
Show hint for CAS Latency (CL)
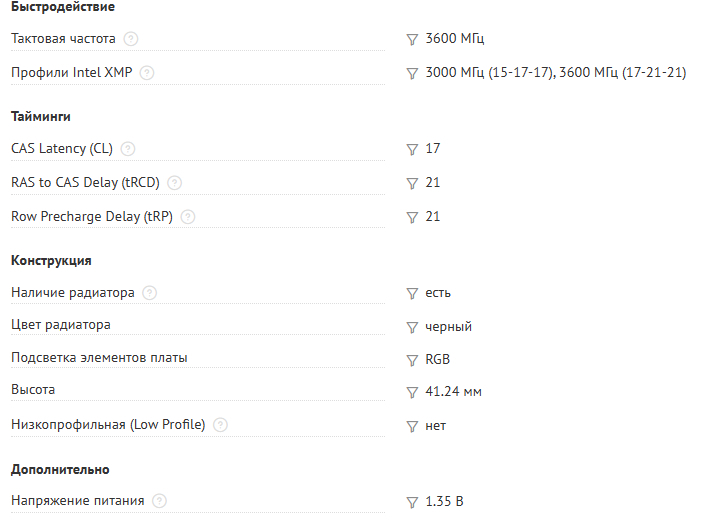(x=127, y=149)
